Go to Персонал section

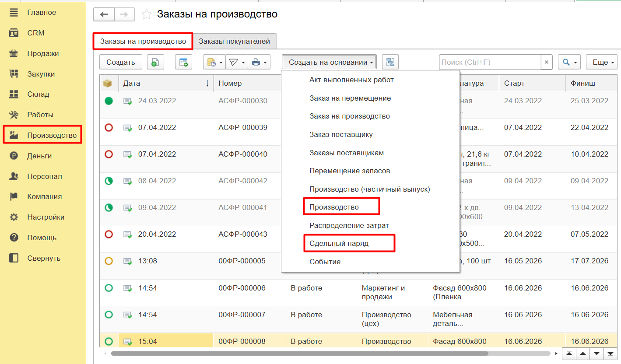45,176
